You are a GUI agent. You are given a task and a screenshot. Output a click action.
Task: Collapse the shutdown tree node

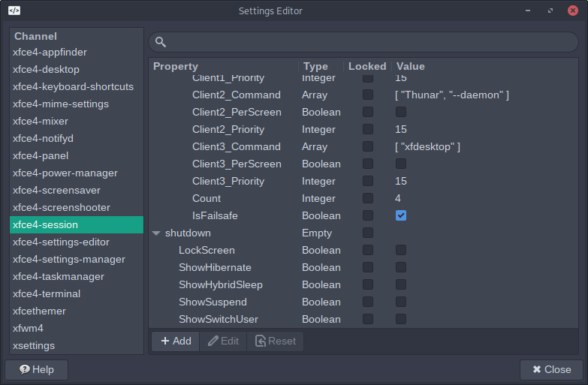pos(156,233)
